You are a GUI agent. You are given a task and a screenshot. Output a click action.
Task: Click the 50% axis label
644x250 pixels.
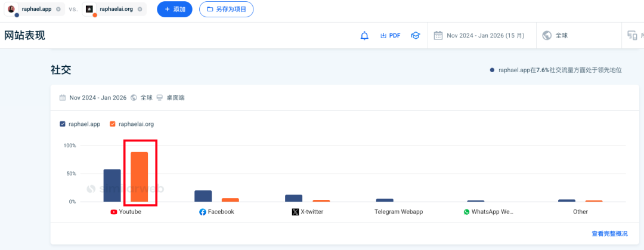pyautogui.click(x=70, y=174)
